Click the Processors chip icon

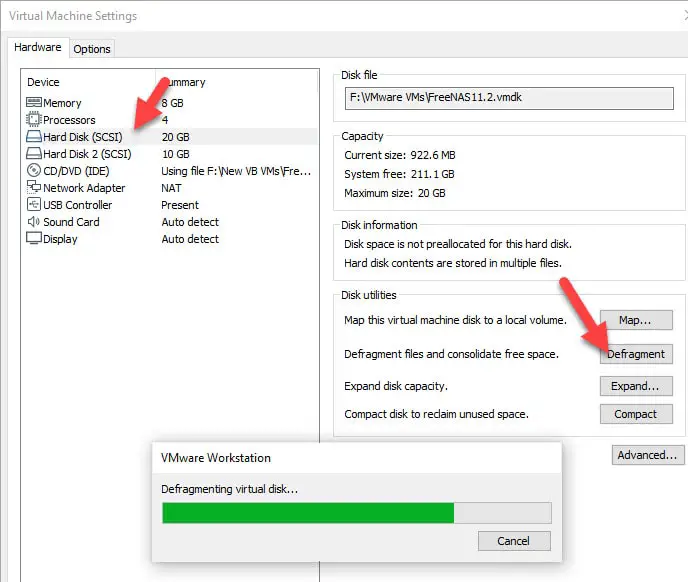(34, 119)
